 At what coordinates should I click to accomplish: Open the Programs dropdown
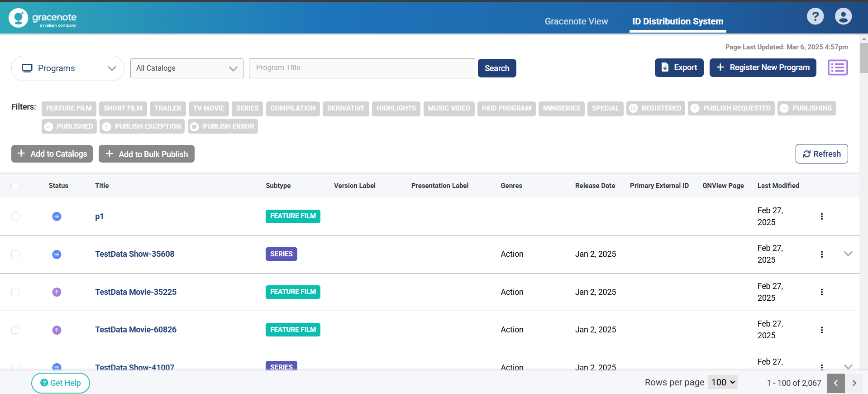[68, 68]
